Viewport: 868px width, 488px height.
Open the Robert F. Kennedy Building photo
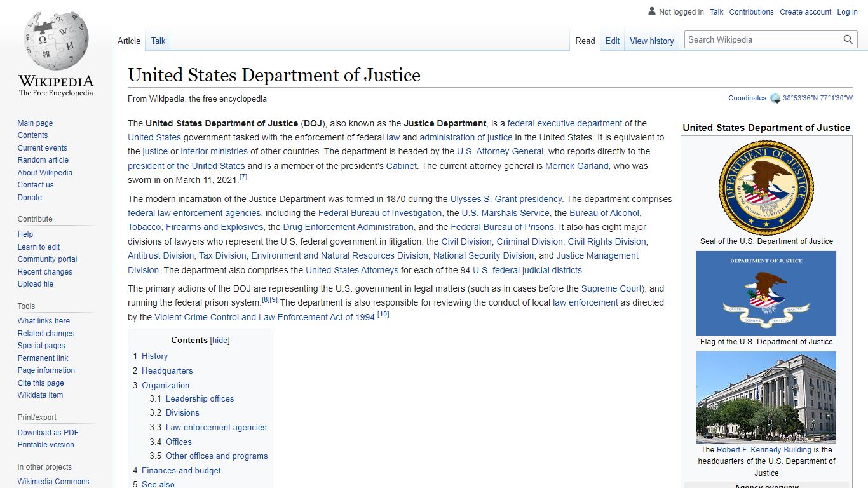click(x=766, y=398)
